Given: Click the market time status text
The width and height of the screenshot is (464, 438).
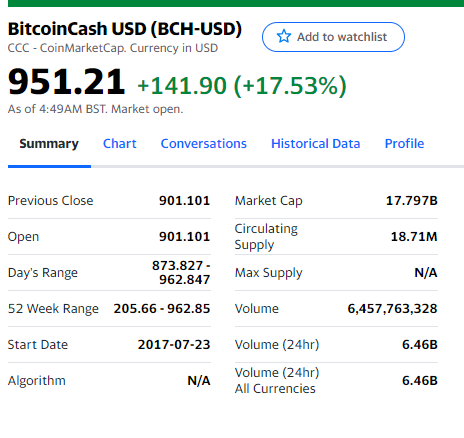Looking at the screenshot, I should pyautogui.click(x=95, y=109).
